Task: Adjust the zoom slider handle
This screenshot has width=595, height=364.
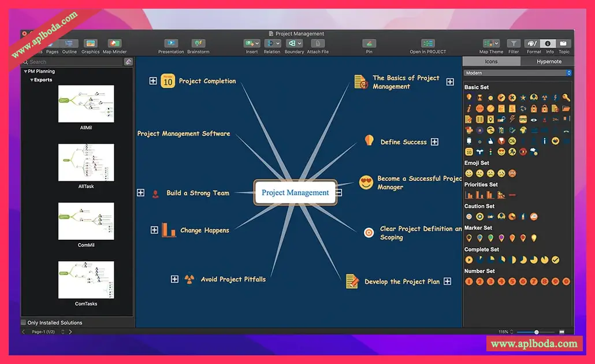Action: coord(536,332)
